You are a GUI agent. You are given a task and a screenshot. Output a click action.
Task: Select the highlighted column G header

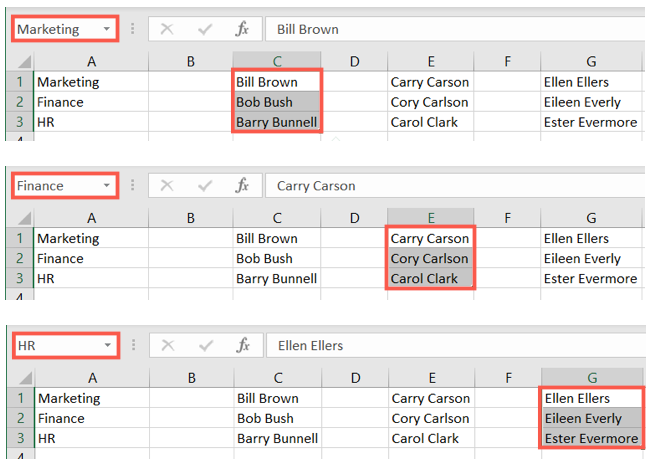point(589,377)
